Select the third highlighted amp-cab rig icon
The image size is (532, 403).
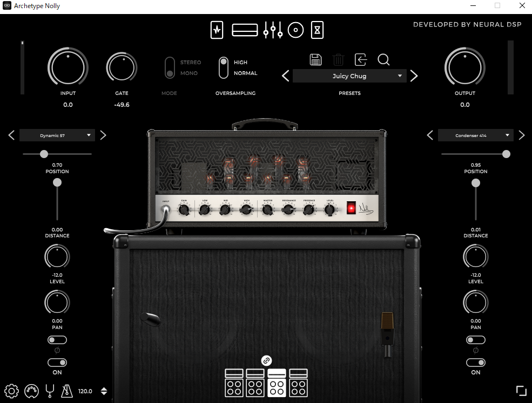(277, 383)
